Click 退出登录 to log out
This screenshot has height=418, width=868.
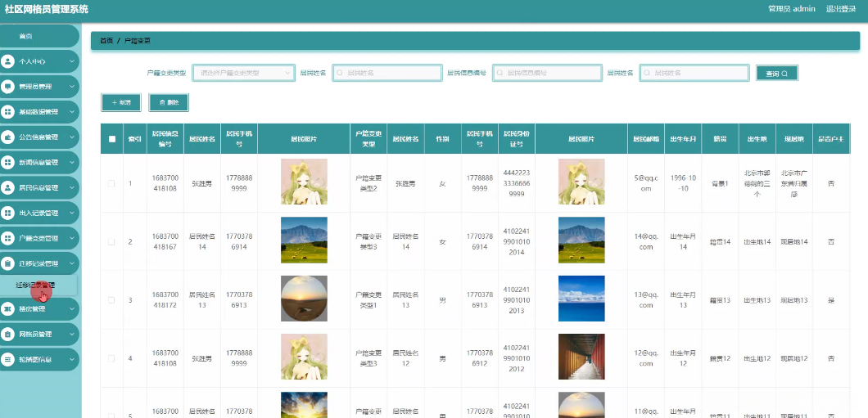[841, 9]
